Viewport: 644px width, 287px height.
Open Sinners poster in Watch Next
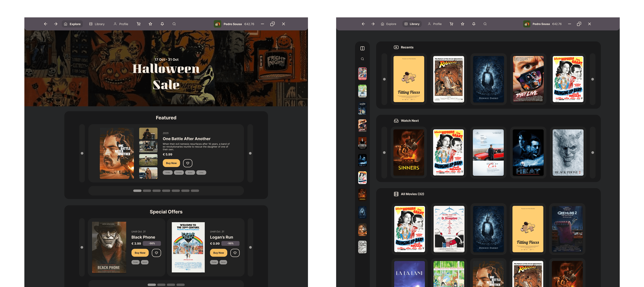pyautogui.click(x=409, y=152)
